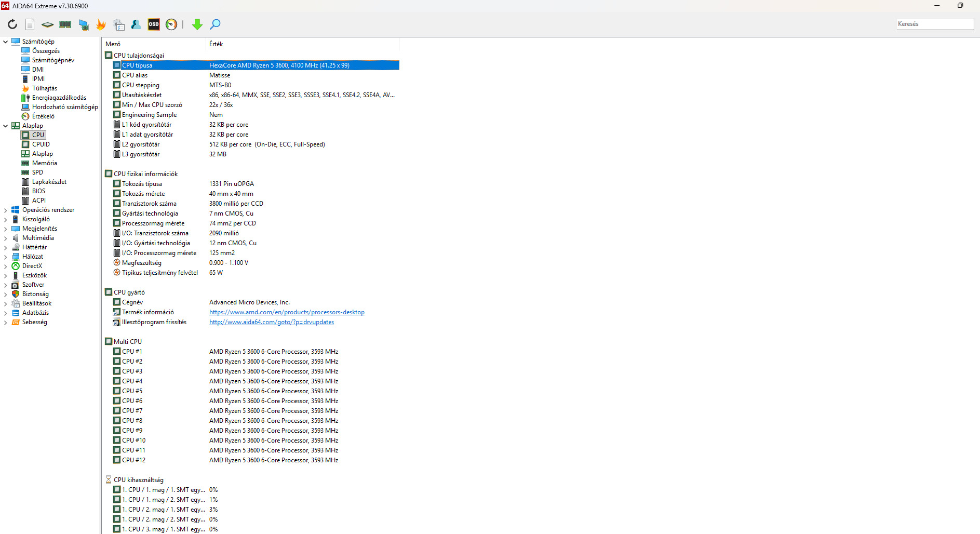
Task: Expand the Sebesség tree node
Action: 6,322
